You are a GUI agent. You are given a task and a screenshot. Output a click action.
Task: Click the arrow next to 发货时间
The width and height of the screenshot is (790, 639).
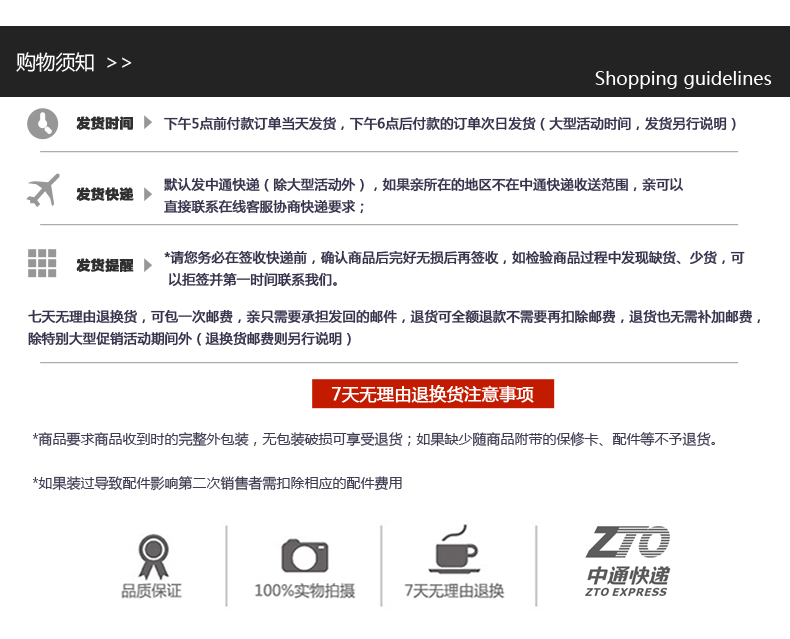point(148,123)
